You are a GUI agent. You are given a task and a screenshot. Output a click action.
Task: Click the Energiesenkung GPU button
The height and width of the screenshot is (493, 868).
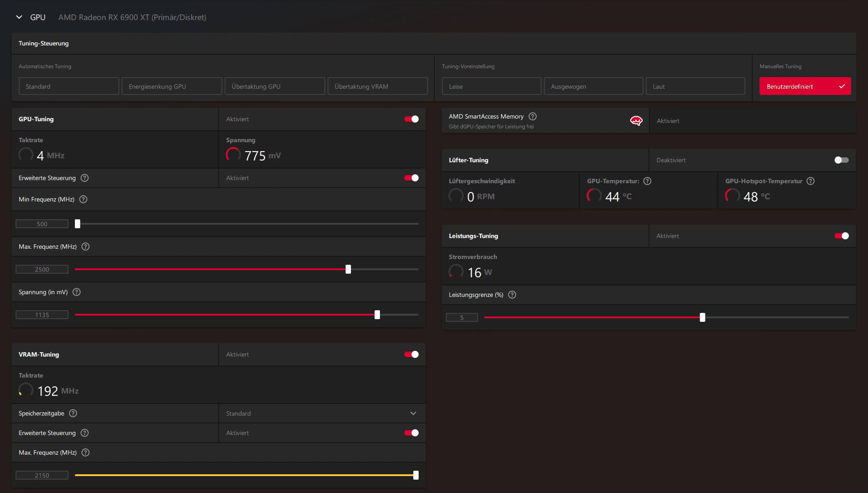click(171, 86)
